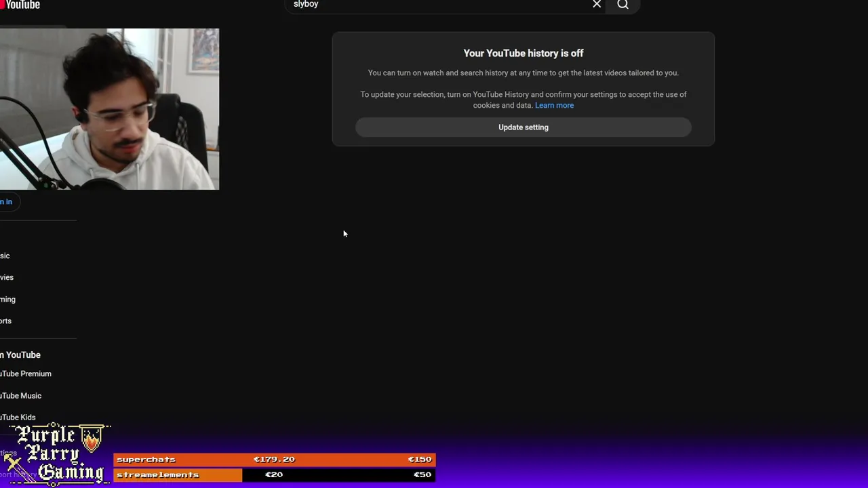Open the Sports sidebar item
This screenshot has width=868, height=488.
pyautogui.click(x=6, y=321)
